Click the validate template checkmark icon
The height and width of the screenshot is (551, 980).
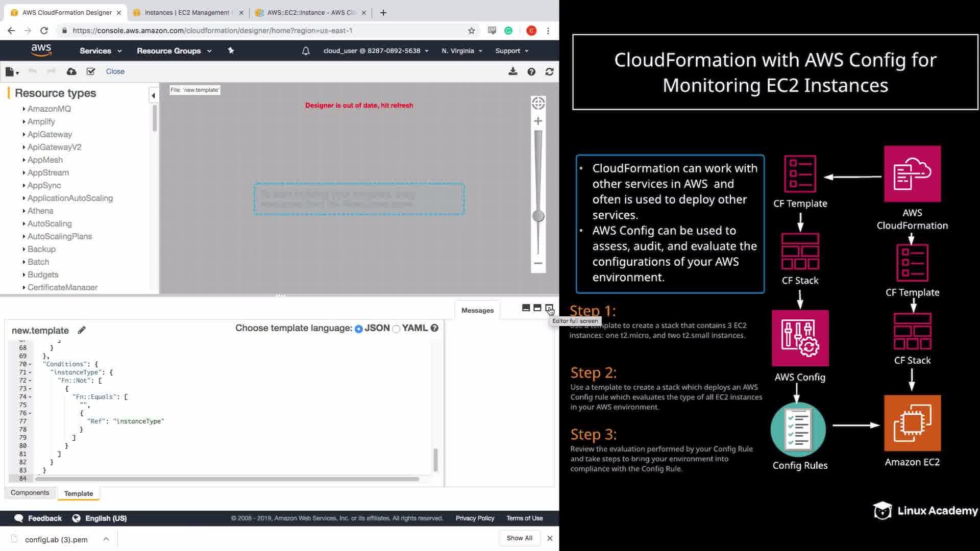click(91, 71)
